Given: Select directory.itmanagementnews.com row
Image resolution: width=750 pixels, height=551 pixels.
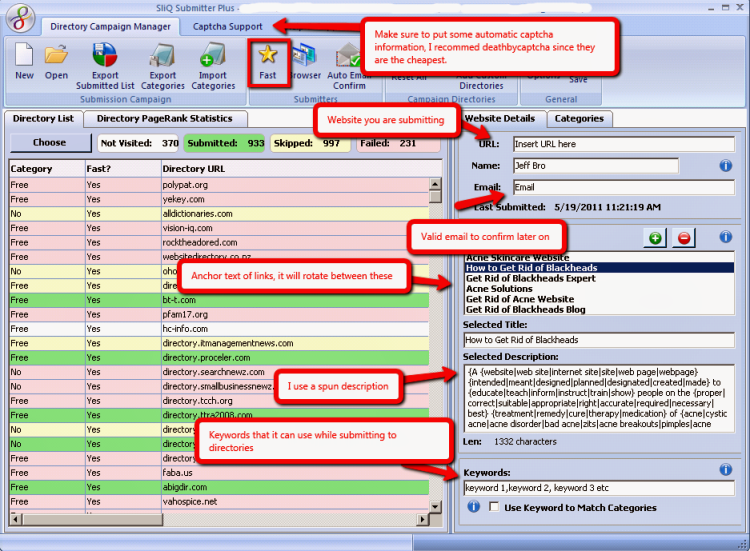Looking at the screenshot, I should click(219, 343).
